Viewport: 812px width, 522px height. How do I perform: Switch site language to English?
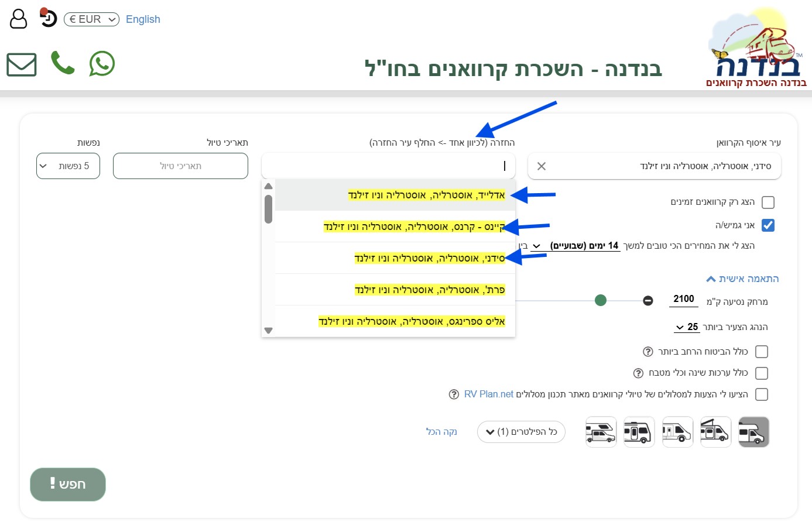coord(143,19)
